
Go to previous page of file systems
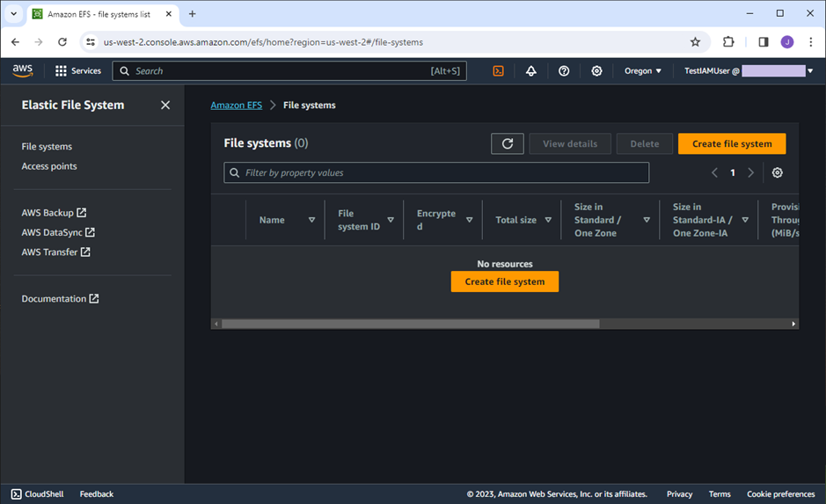[x=714, y=172]
